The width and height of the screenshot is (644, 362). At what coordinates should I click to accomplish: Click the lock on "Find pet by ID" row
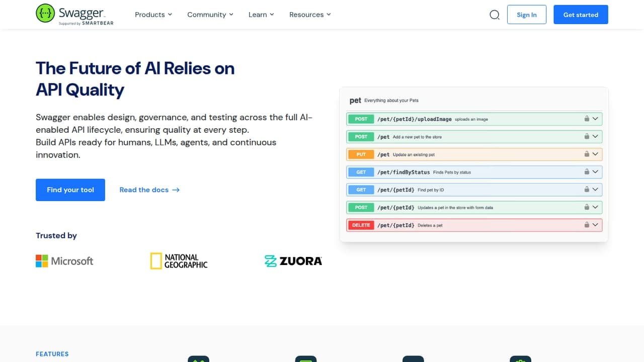pyautogui.click(x=587, y=189)
